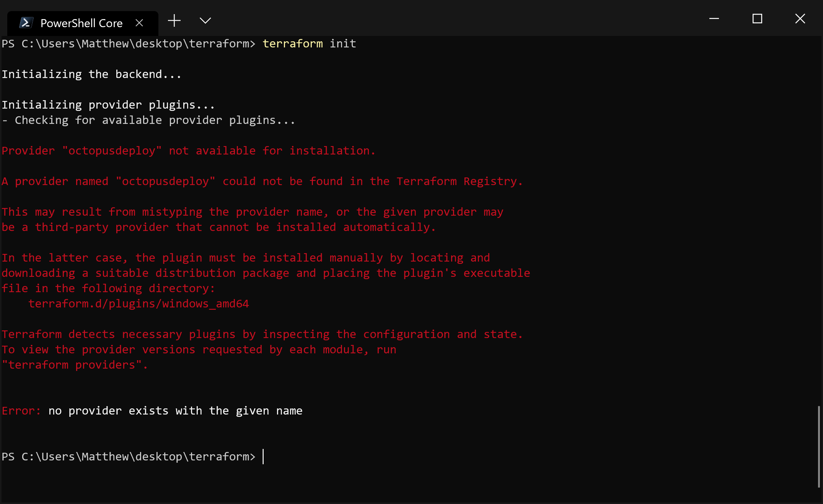This screenshot has width=823, height=504.
Task: Click the "Initializing provider plugins..." line
Action: [108, 105]
